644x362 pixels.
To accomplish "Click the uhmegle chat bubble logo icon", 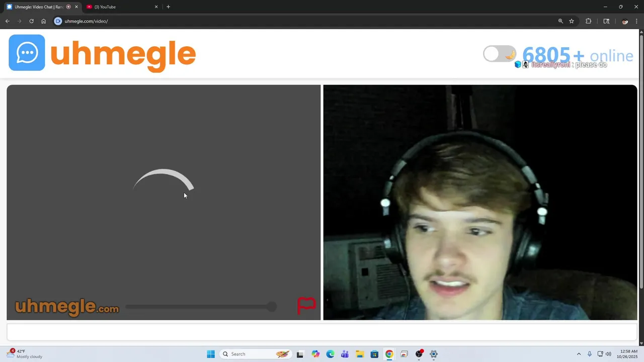I will (x=27, y=53).
